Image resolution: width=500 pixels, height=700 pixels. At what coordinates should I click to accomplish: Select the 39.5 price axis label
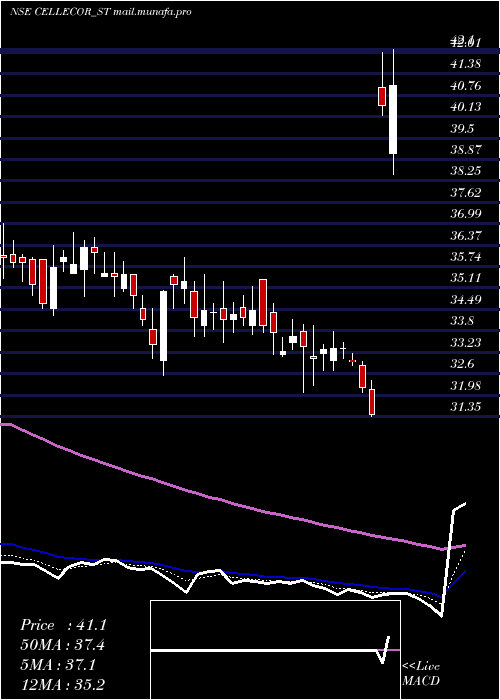click(462, 129)
